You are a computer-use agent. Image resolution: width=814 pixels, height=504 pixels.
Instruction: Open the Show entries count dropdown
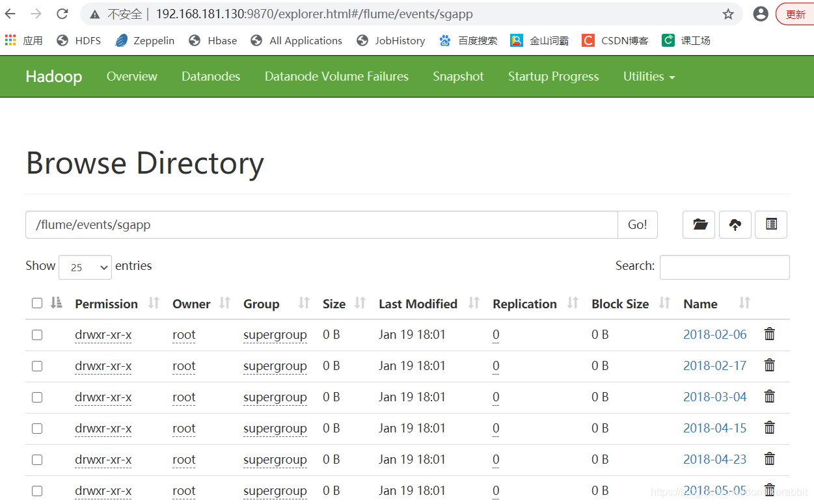pos(85,267)
